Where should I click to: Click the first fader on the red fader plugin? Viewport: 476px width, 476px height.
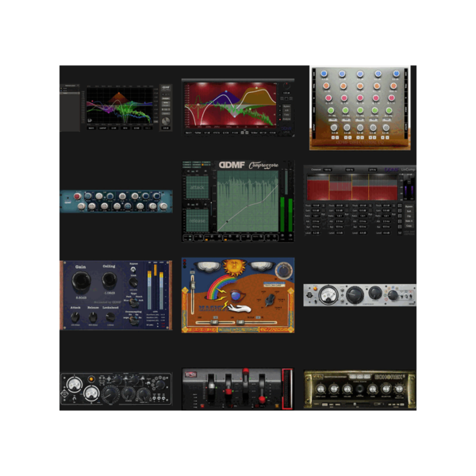[x=211, y=388]
